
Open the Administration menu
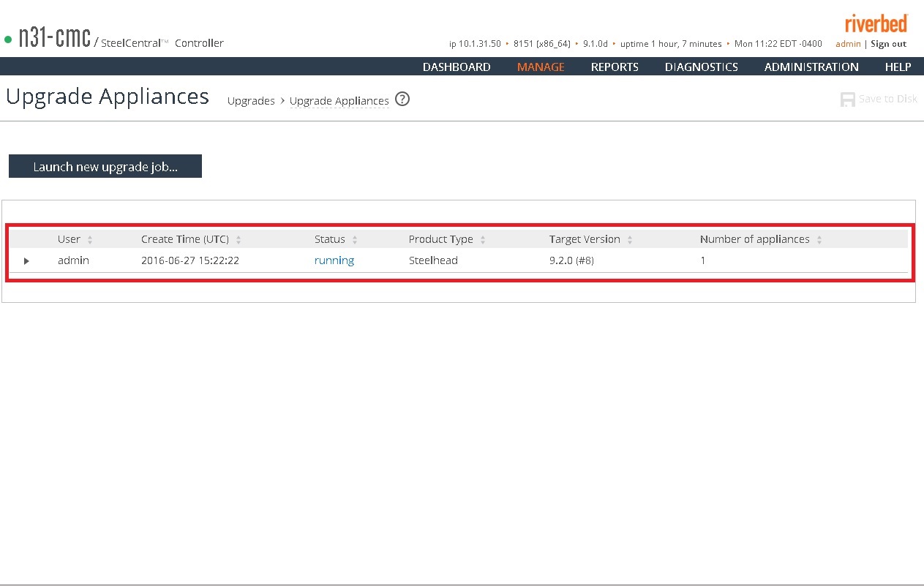811,67
